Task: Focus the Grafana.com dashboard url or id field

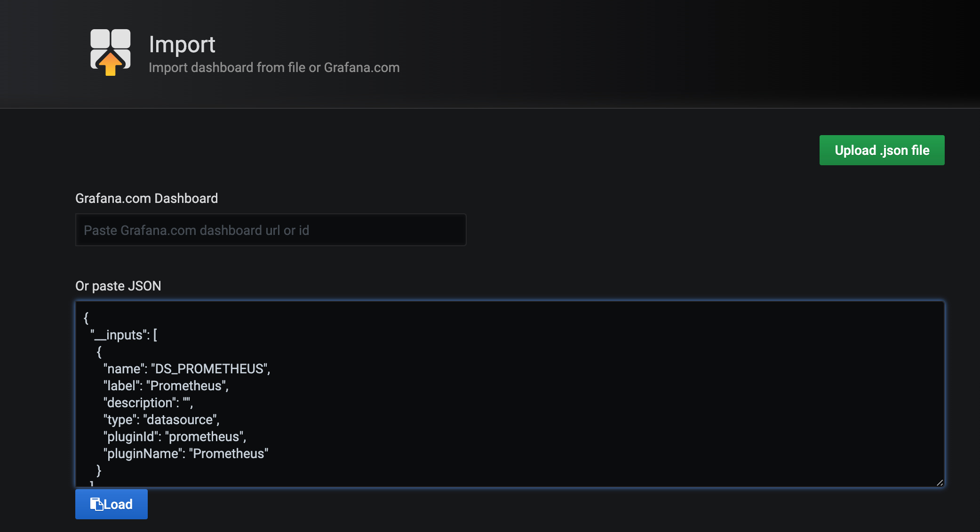Action: (271, 230)
